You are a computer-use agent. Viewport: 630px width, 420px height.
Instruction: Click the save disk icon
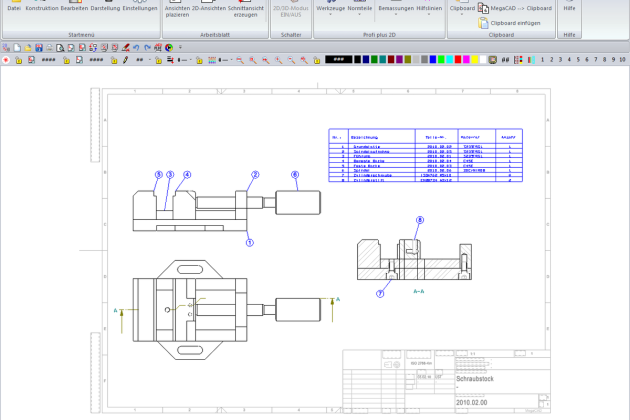[x=39, y=47]
